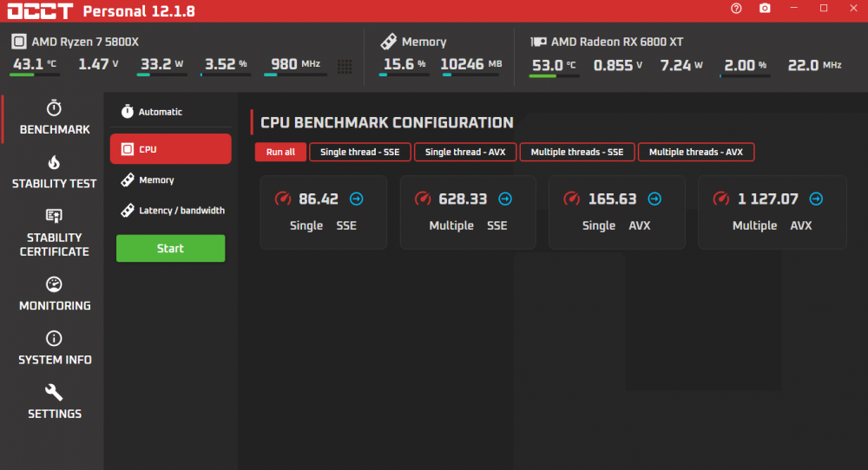Click the GPU power reading 7.24 W
This screenshot has height=470, width=868.
(681, 65)
